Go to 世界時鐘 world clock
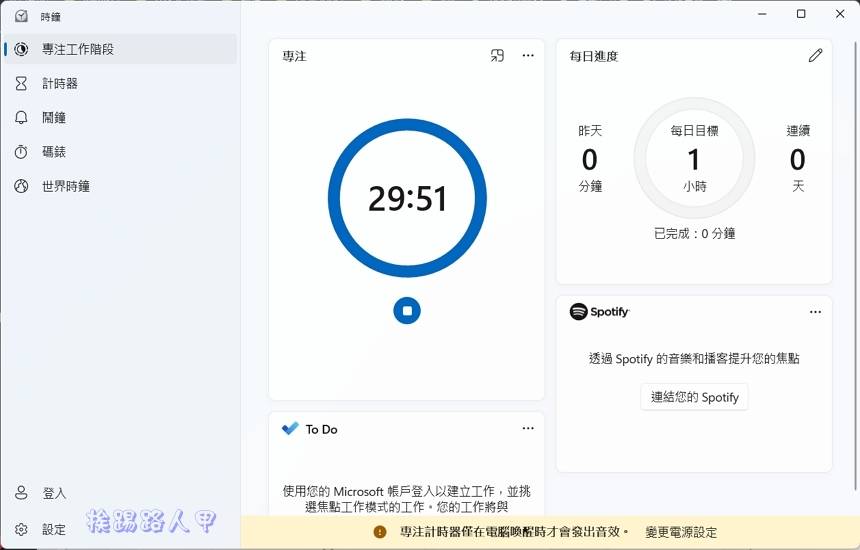 click(x=66, y=186)
